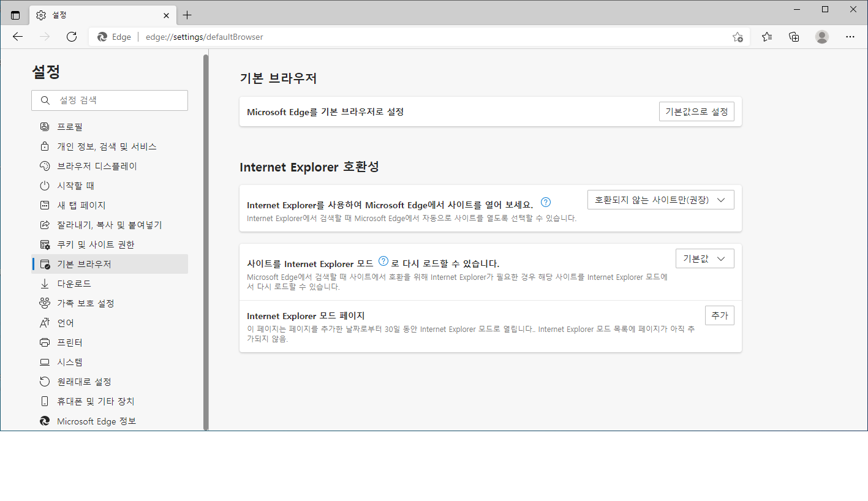The width and height of the screenshot is (868, 501).
Task: Open 시작할 때 section
Action: click(110, 186)
